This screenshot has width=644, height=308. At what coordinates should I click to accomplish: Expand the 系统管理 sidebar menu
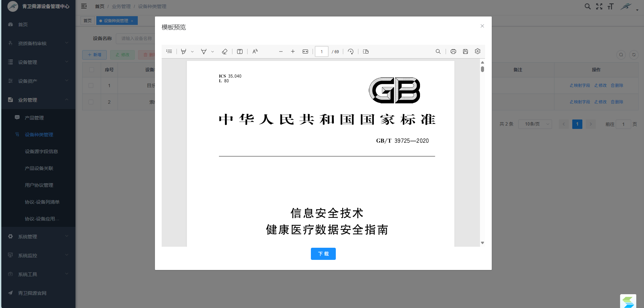pos(38,237)
